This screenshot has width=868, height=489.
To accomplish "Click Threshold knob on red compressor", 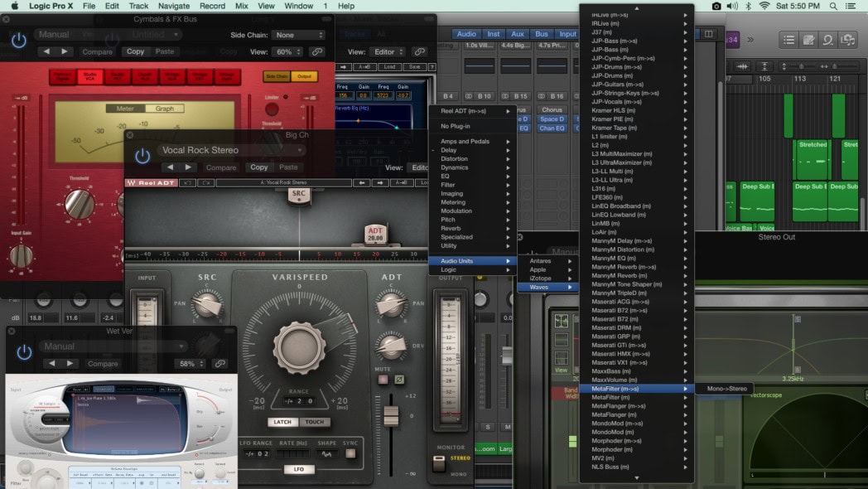I will [80, 203].
